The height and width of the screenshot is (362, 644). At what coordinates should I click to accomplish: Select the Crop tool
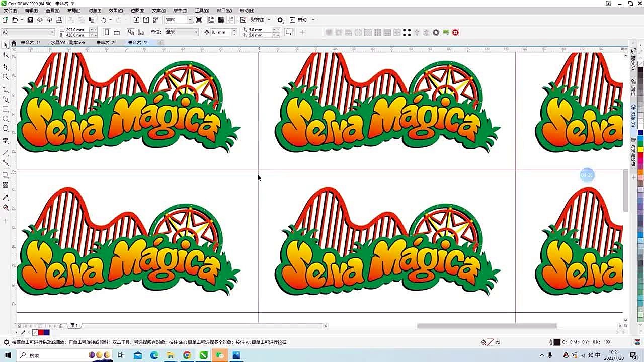click(6, 67)
